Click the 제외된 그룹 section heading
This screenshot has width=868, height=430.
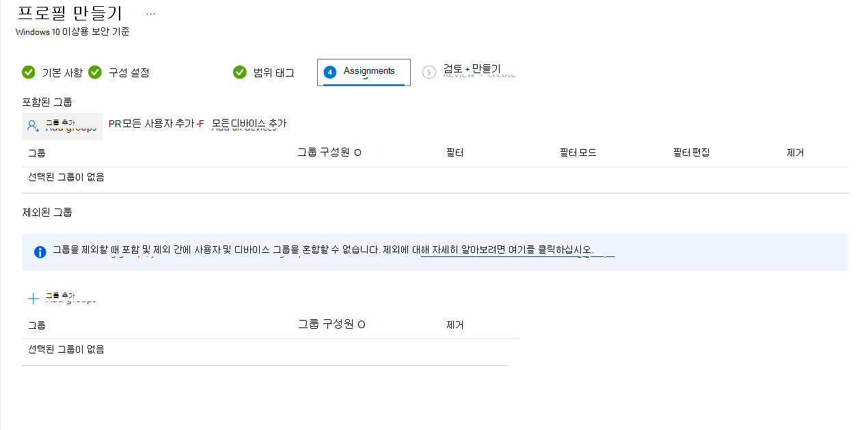pos(47,213)
